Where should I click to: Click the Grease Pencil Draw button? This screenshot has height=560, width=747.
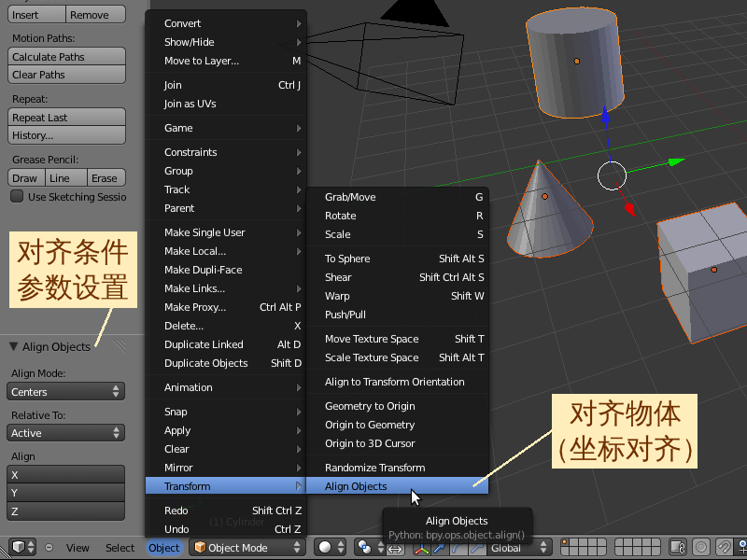27,177
